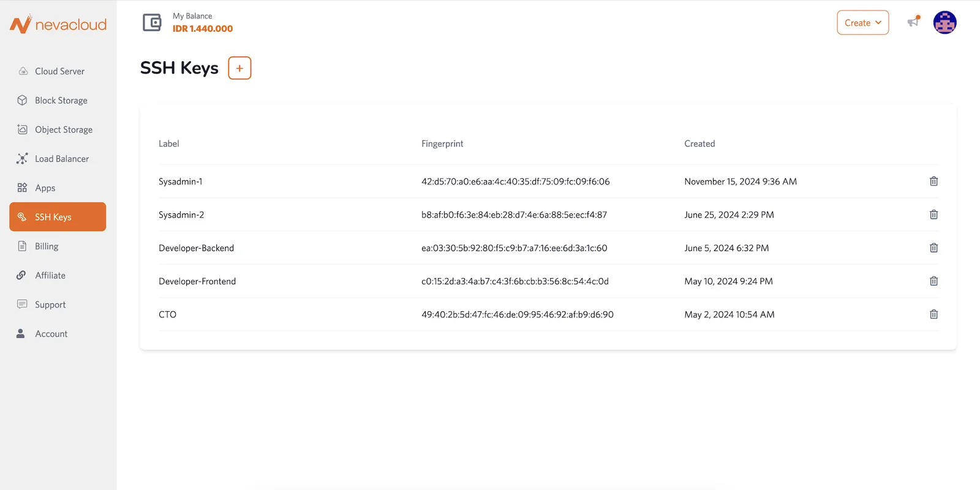This screenshot has height=490, width=980.
Task: Expand the Create dropdown
Action: tap(862, 23)
